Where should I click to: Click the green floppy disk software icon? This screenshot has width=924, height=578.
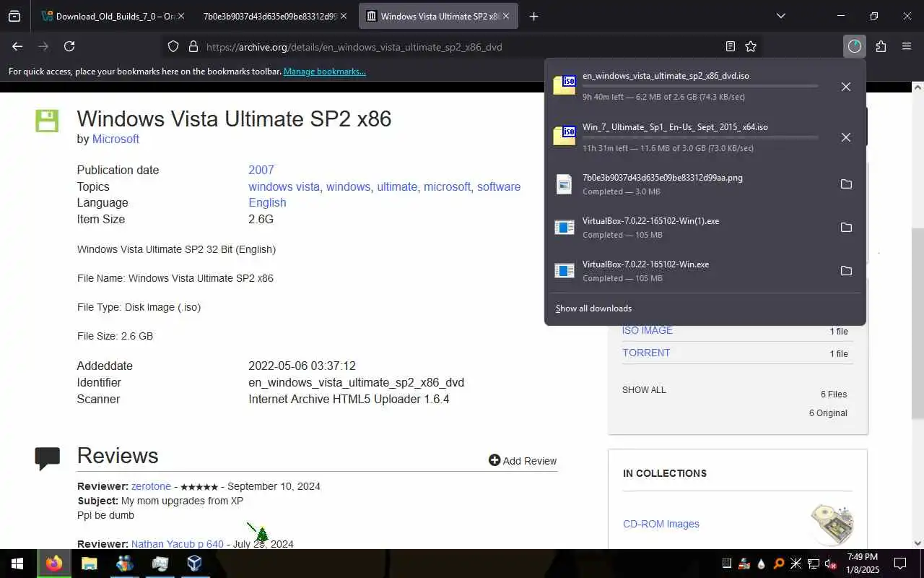coord(47,121)
